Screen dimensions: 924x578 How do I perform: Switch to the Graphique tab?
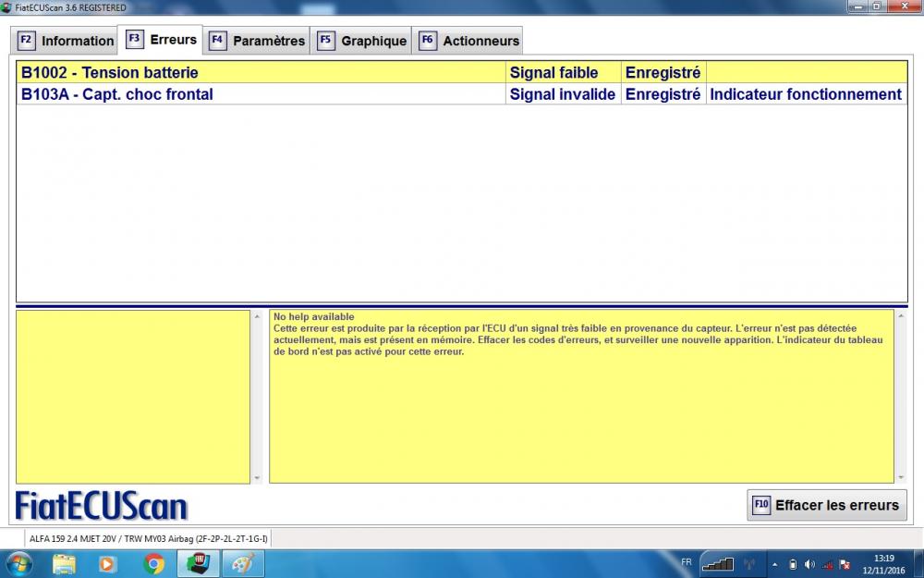click(360, 41)
